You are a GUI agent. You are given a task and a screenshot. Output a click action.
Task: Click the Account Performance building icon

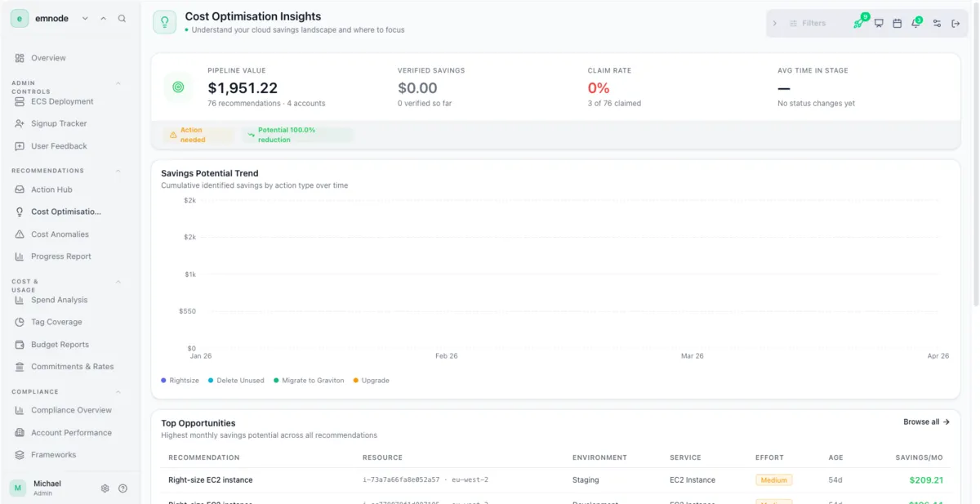(20, 433)
